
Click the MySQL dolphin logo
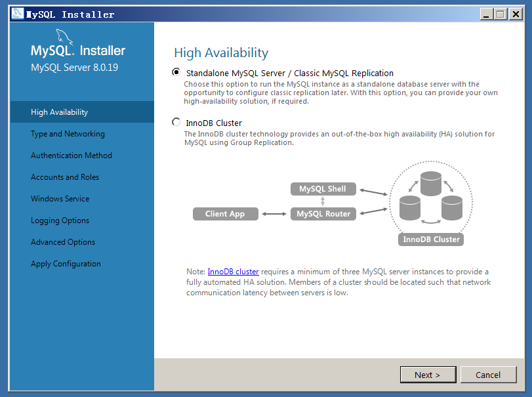64,37
